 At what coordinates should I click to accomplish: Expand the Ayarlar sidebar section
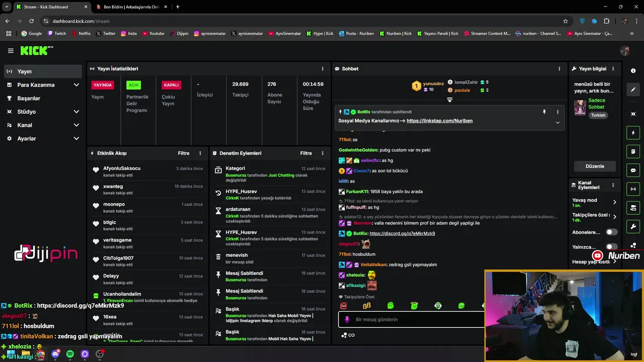[76, 138]
